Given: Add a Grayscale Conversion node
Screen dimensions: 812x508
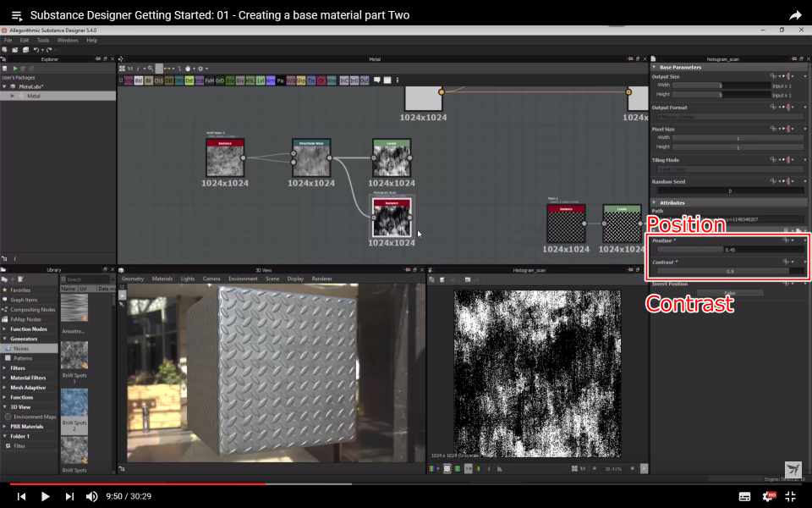Looking at the screenshot, I should [x=240, y=80].
